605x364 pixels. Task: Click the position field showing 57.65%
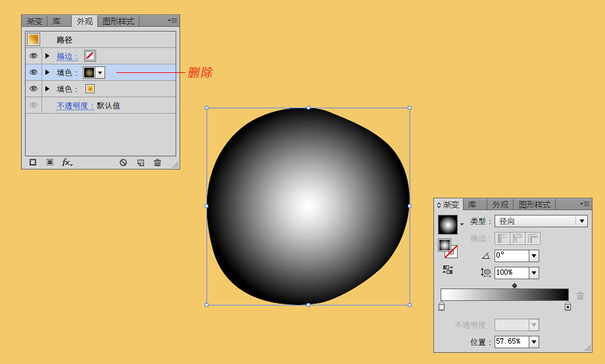(512, 342)
